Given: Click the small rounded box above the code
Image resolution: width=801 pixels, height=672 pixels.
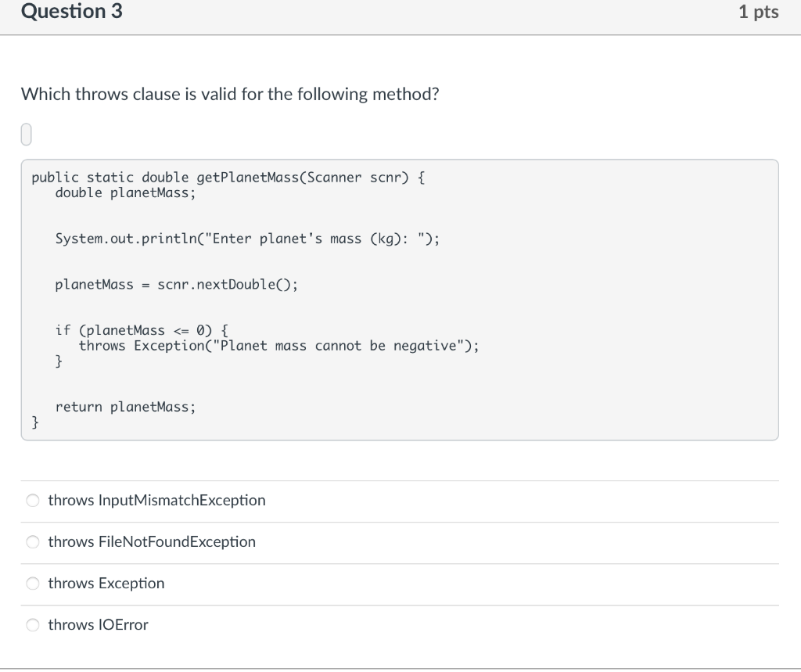Looking at the screenshot, I should [26, 135].
